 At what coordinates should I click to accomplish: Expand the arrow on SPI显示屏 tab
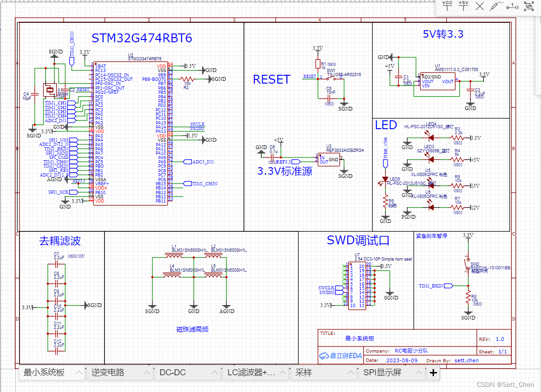(418, 372)
